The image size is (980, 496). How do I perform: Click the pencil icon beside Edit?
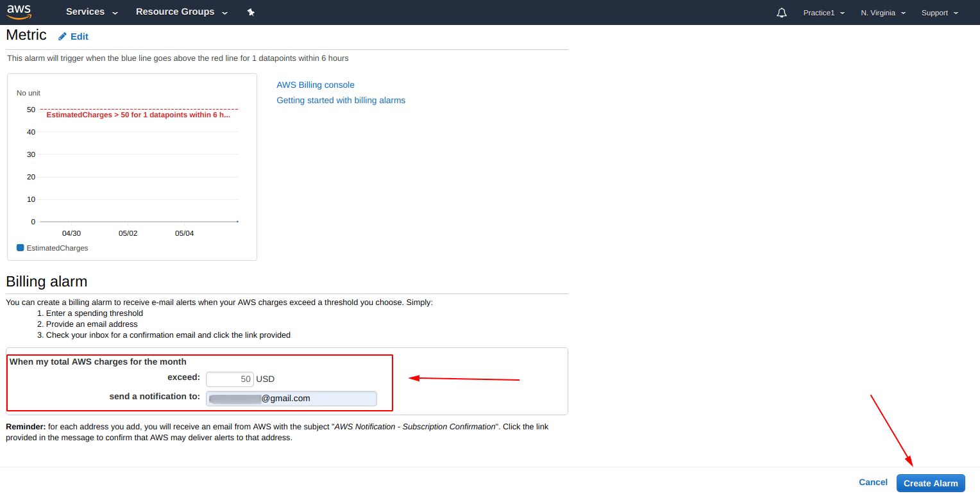click(62, 37)
